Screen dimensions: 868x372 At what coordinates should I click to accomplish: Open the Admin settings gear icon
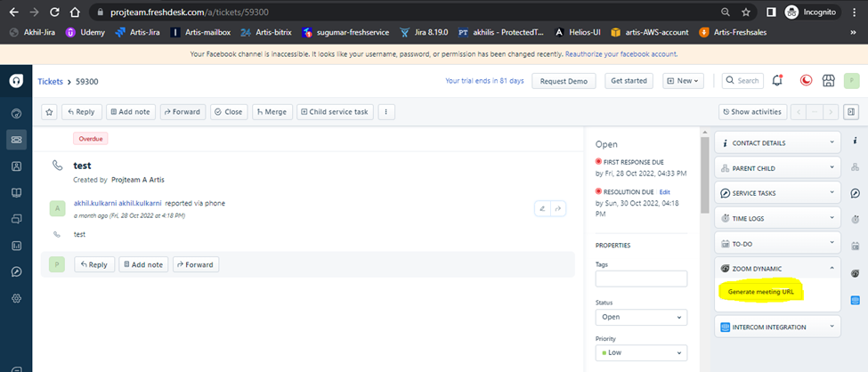(16, 298)
